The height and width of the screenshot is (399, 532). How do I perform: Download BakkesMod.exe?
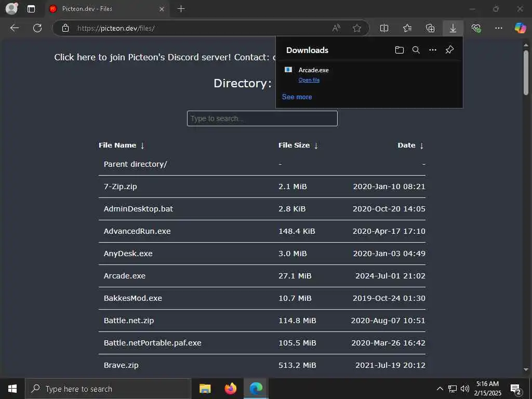click(x=133, y=299)
